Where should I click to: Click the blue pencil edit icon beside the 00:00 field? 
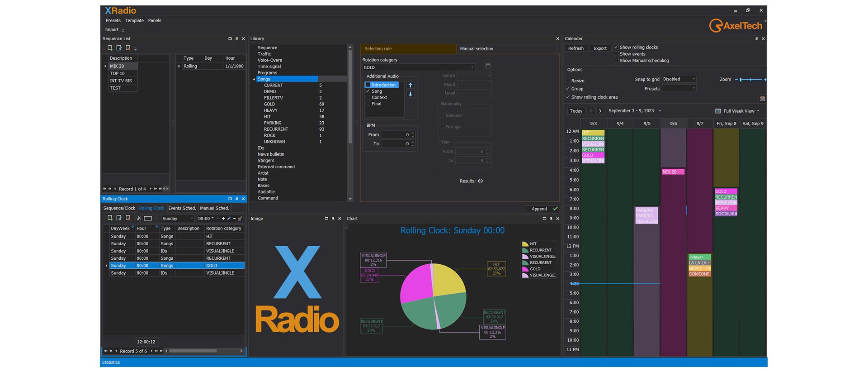point(229,219)
